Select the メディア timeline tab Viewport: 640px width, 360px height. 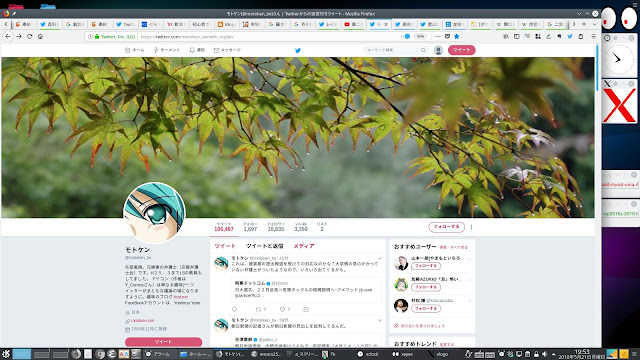(x=304, y=246)
